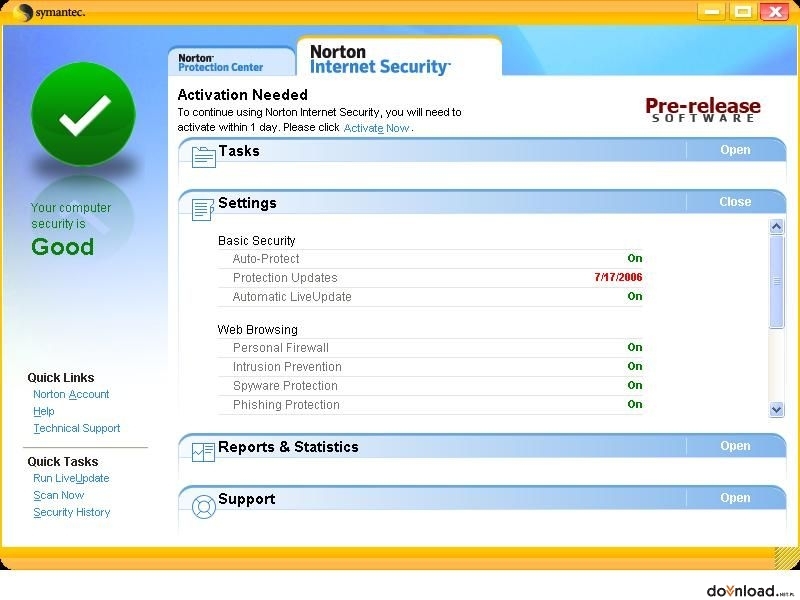
Task: Toggle Spyware Protection On status
Action: (635, 385)
